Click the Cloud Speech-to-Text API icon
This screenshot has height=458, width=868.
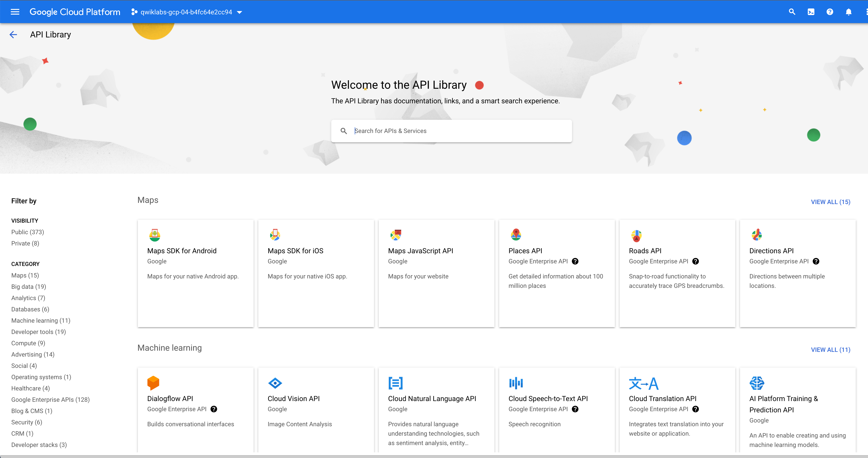click(x=516, y=383)
